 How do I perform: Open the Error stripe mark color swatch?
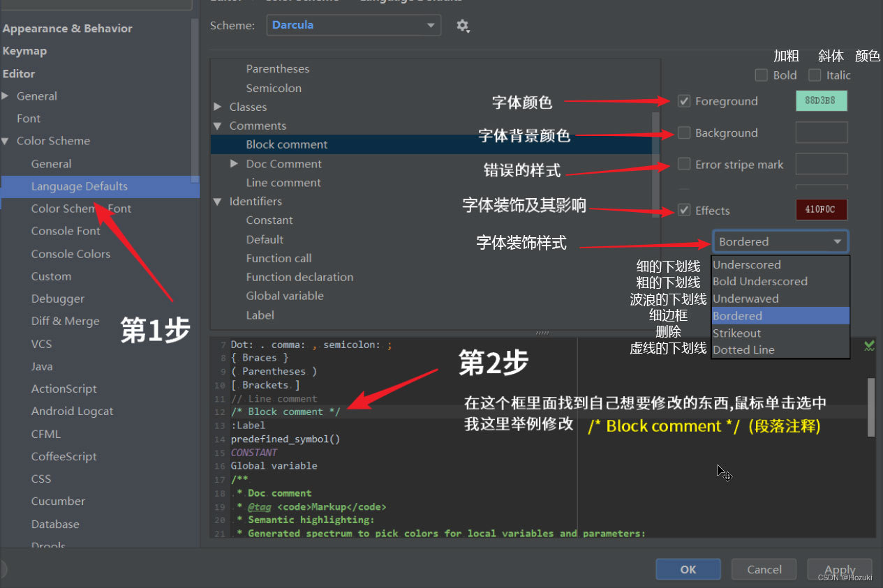click(822, 164)
